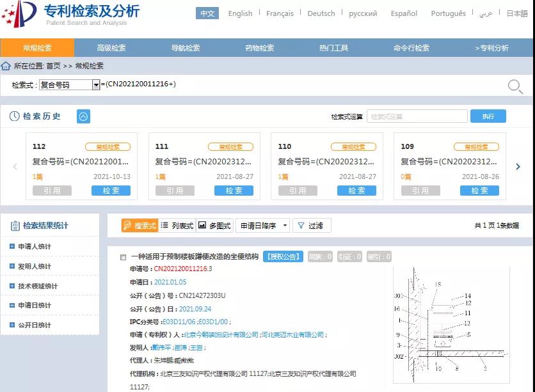
Task: Open the filter (过滤) funnel option
Action: pyautogui.click(x=310, y=226)
